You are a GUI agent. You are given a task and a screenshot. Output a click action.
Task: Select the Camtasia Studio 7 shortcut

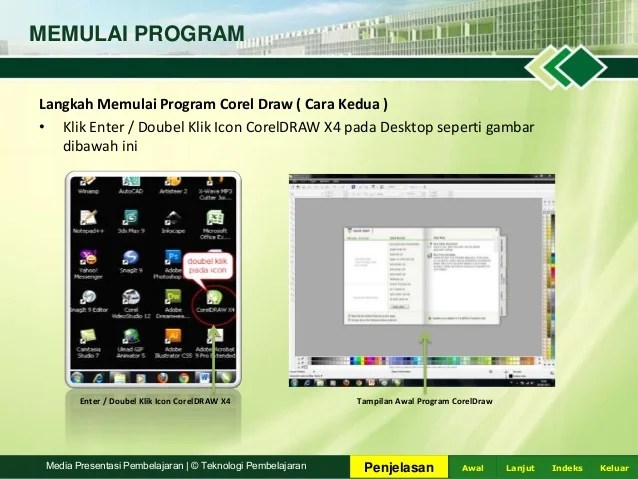tap(88, 344)
